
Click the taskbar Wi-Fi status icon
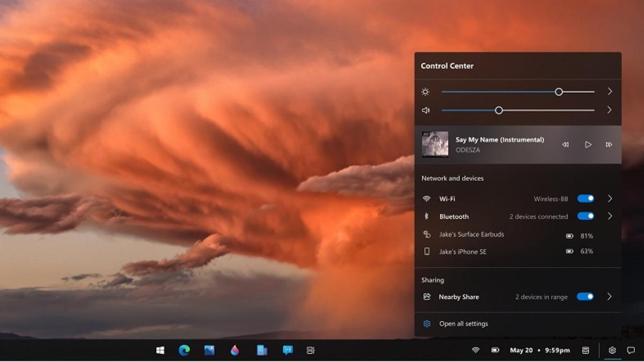[x=475, y=350]
